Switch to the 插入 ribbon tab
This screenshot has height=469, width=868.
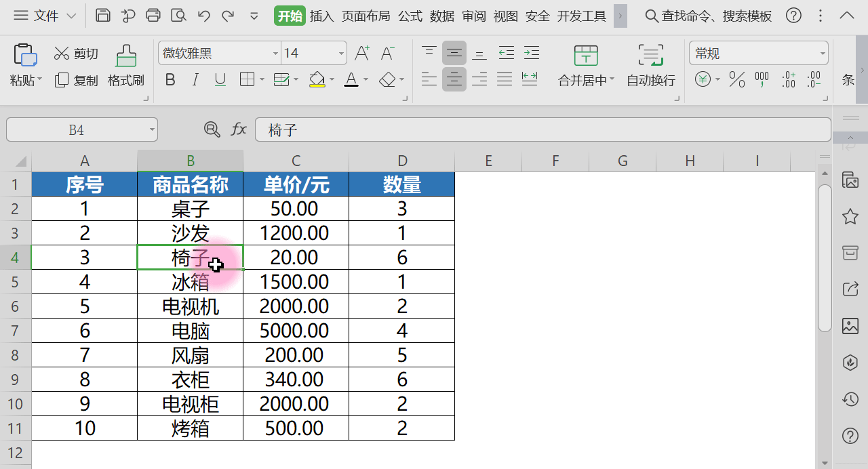[322, 16]
